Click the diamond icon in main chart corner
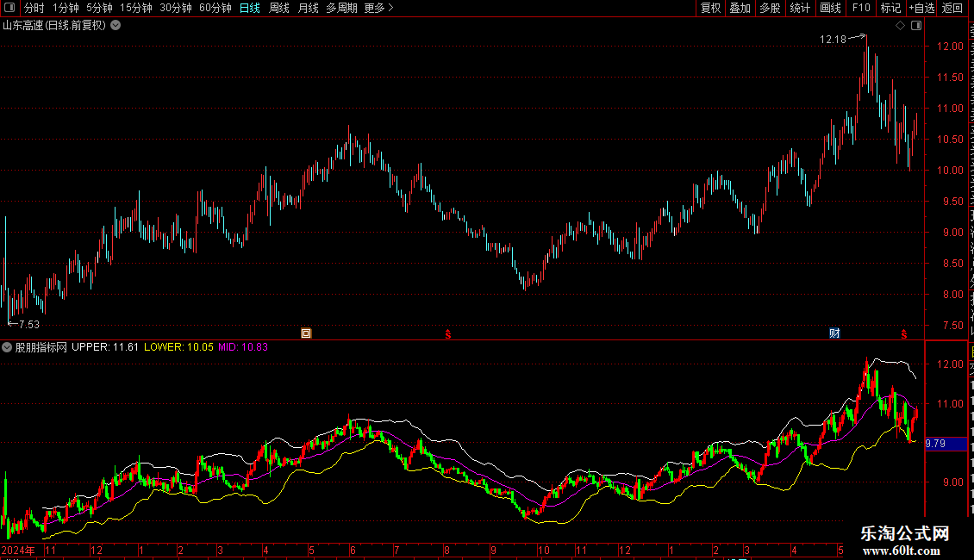The width and height of the screenshot is (974, 560). coord(900,26)
